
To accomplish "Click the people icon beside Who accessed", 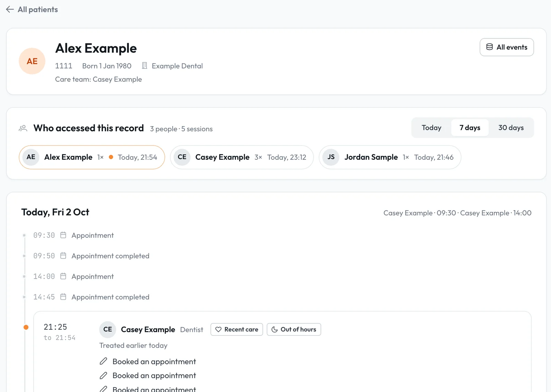I will click(x=23, y=128).
